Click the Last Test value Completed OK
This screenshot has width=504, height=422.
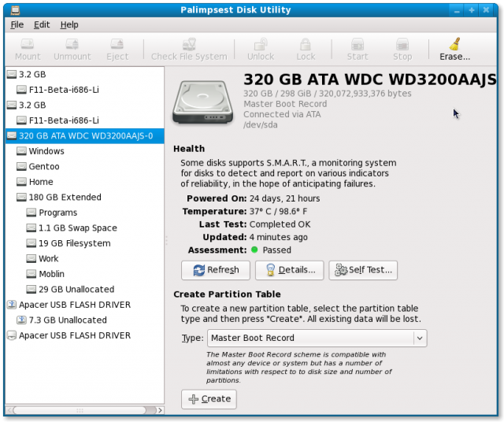click(280, 224)
